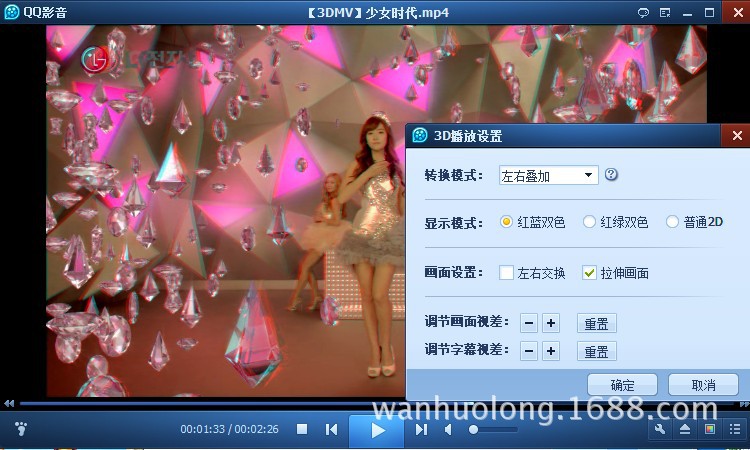Open the wrench toolbox icon
Image resolution: width=750 pixels, height=450 pixels.
pos(660,429)
